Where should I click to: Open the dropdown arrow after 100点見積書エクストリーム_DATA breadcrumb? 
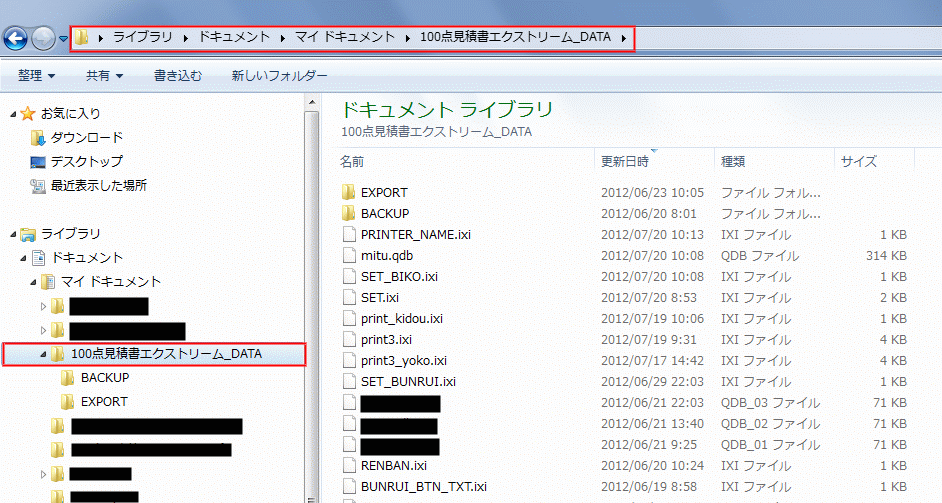pos(624,38)
